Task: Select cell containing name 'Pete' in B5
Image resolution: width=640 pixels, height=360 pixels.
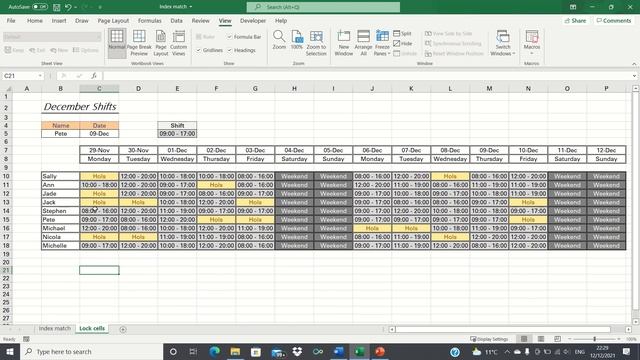Action: pos(60,133)
